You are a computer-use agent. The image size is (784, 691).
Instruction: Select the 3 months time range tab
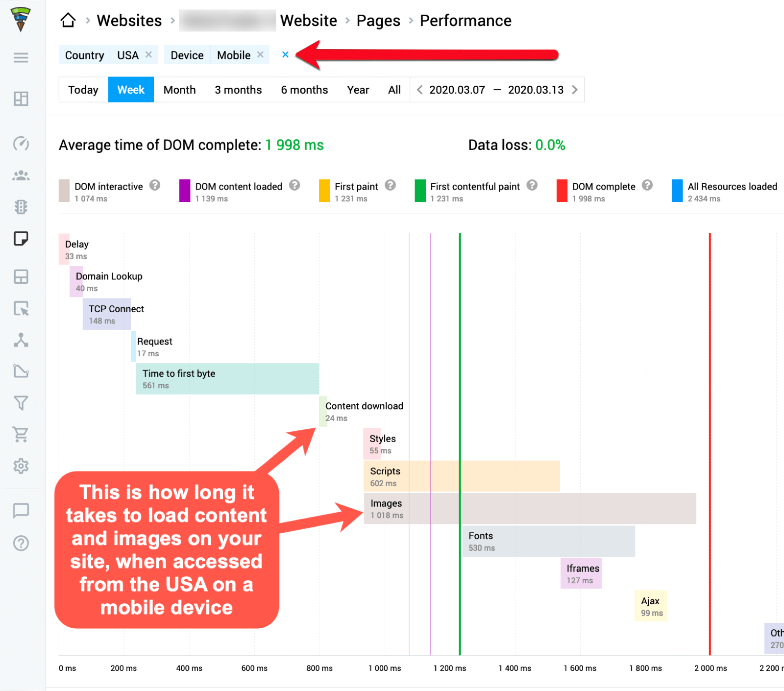(238, 90)
